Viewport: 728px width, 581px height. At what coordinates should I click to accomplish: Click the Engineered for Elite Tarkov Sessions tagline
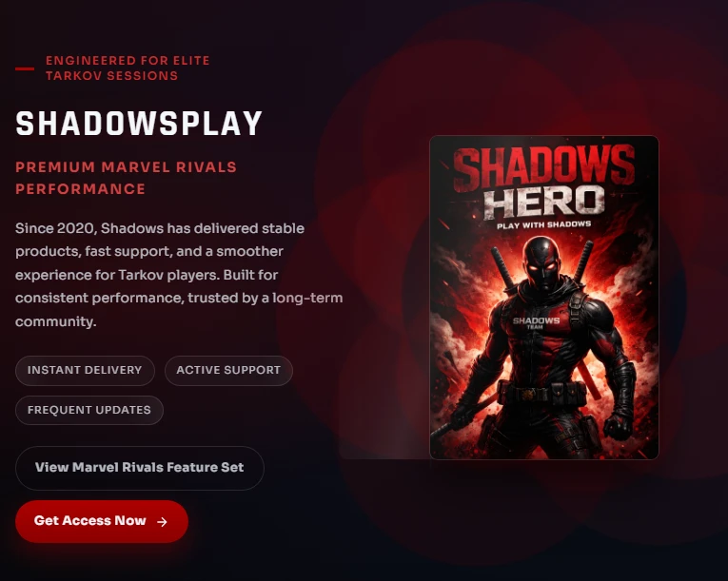128,68
